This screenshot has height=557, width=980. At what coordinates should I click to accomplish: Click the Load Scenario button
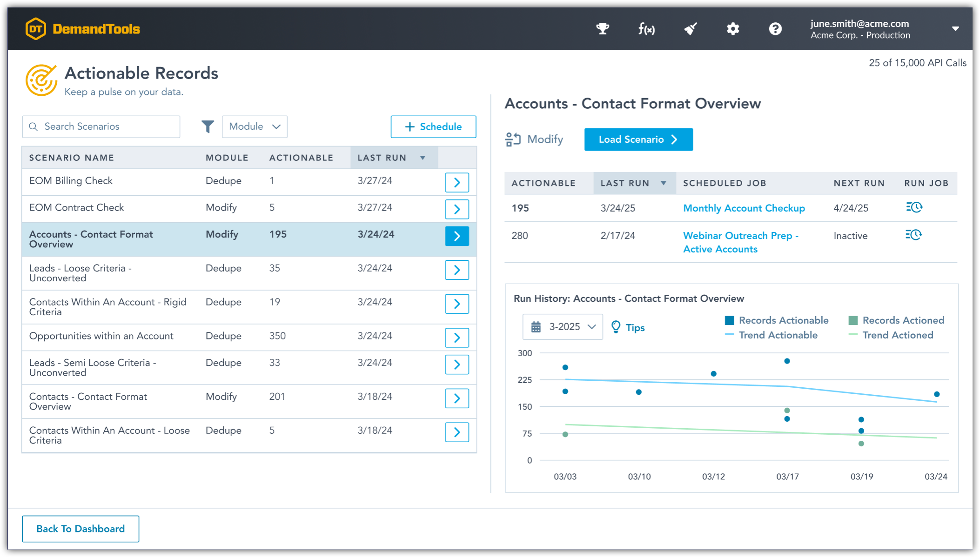(x=638, y=139)
